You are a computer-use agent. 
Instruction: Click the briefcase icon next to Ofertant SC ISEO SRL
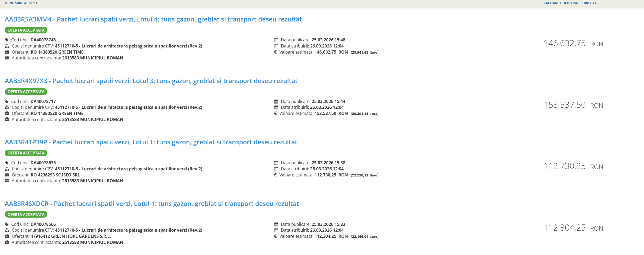click(x=7, y=175)
